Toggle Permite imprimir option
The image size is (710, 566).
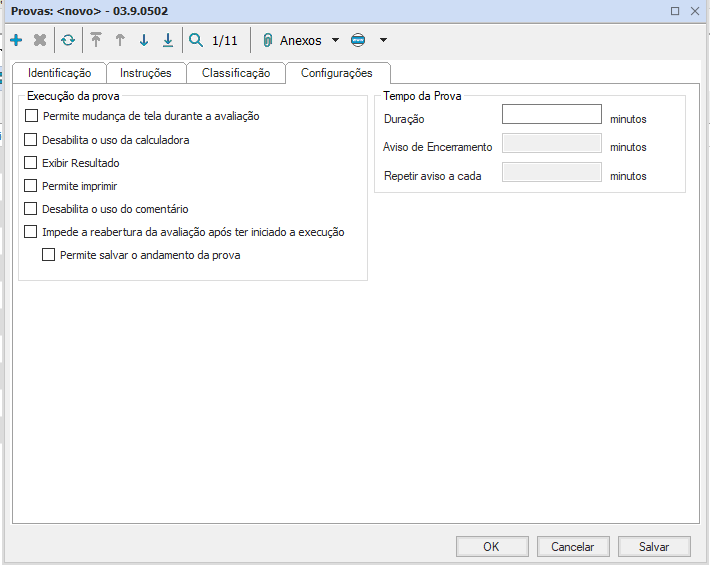pyautogui.click(x=31, y=186)
